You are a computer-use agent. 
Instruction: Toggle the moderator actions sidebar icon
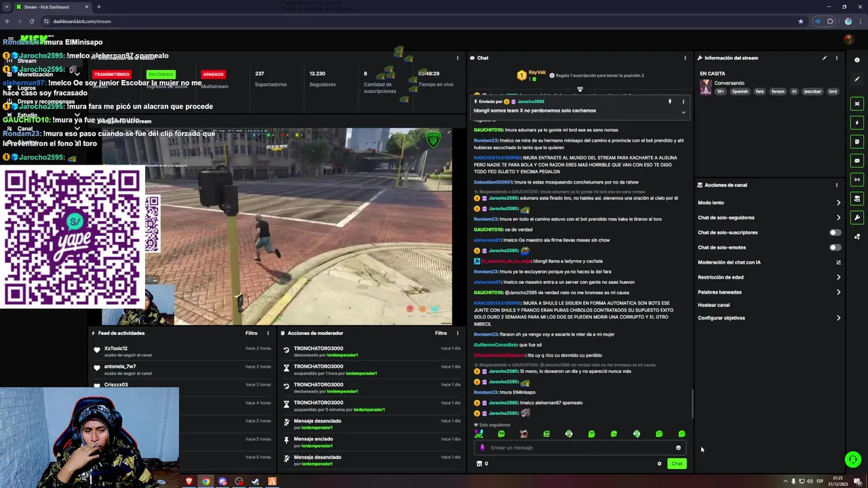coord(857,199)
